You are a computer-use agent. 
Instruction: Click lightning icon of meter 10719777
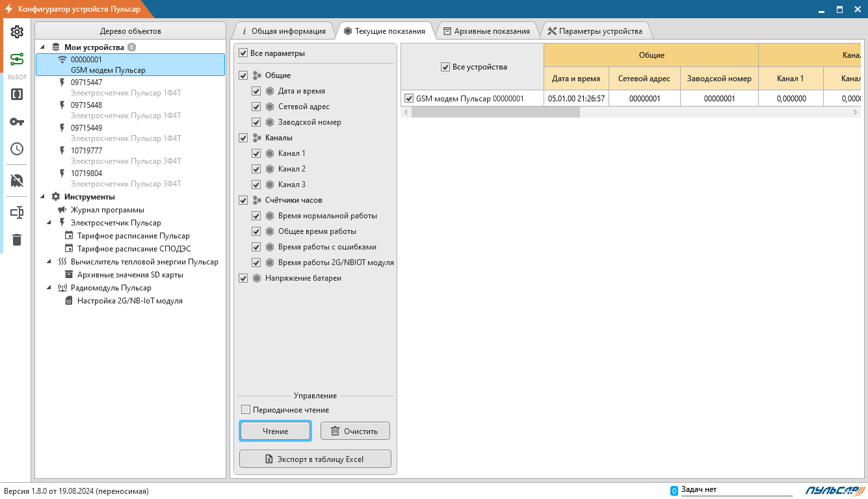(x=62, y=151)
